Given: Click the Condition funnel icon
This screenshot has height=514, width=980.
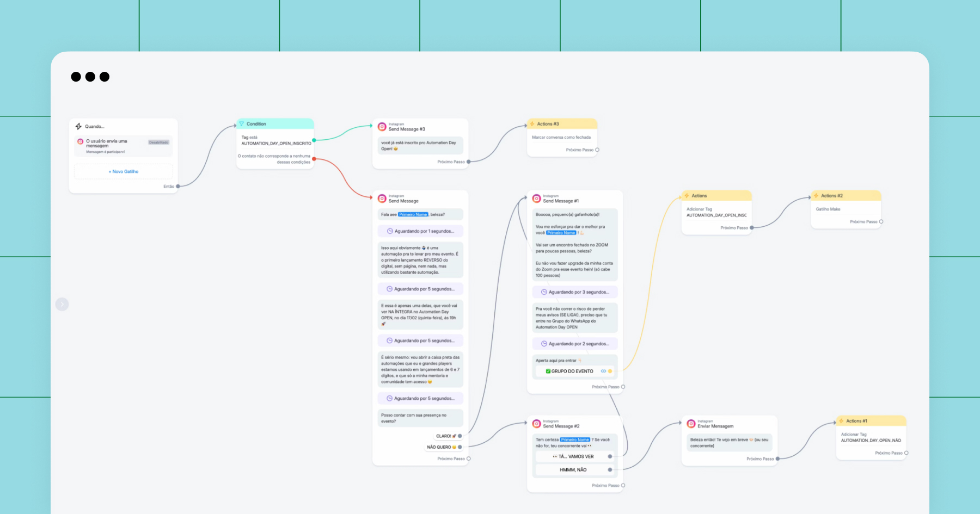Looking at the screenshot, I should pos(242,124).
